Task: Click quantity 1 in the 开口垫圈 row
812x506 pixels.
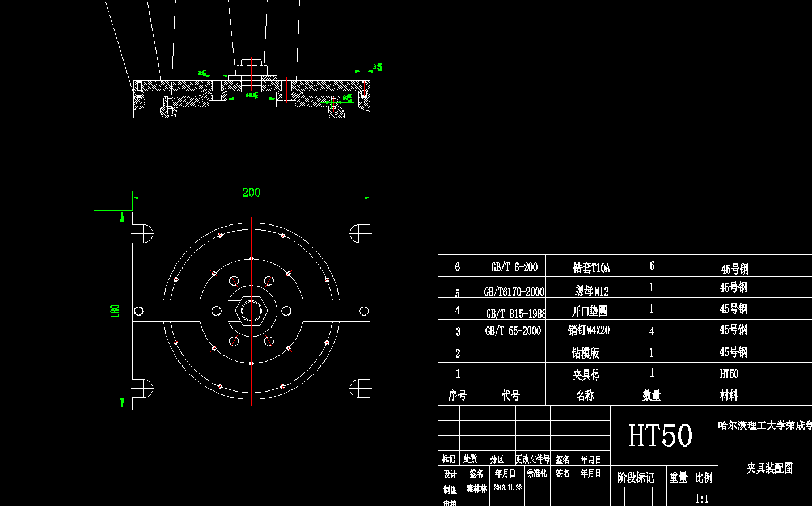Action: 652,309
